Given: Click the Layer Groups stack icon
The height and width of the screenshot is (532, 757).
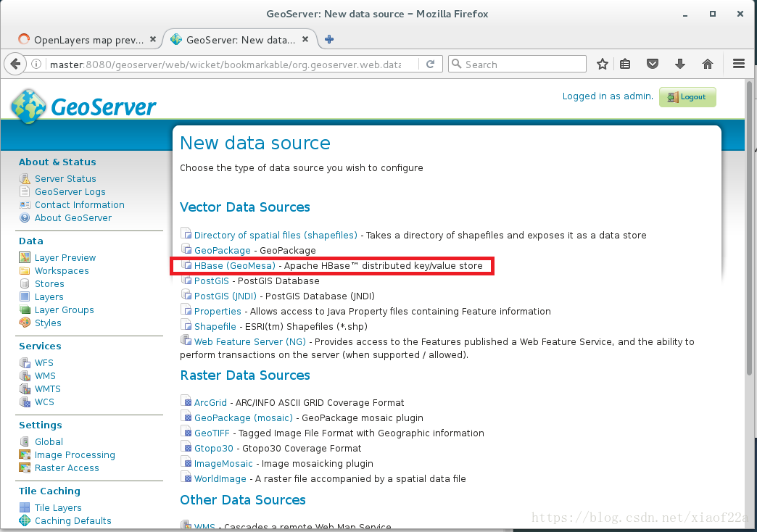Looking at the screenshot, I should pos(25,310).
